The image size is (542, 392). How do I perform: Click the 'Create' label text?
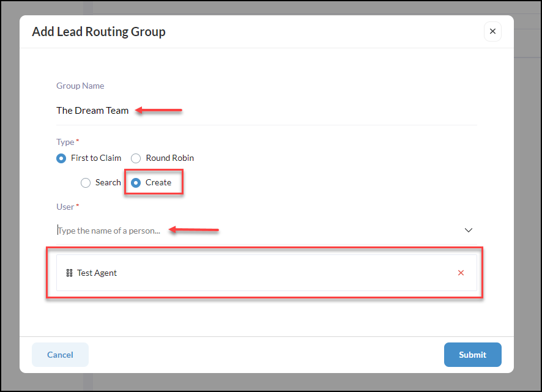tap(158, 182)
